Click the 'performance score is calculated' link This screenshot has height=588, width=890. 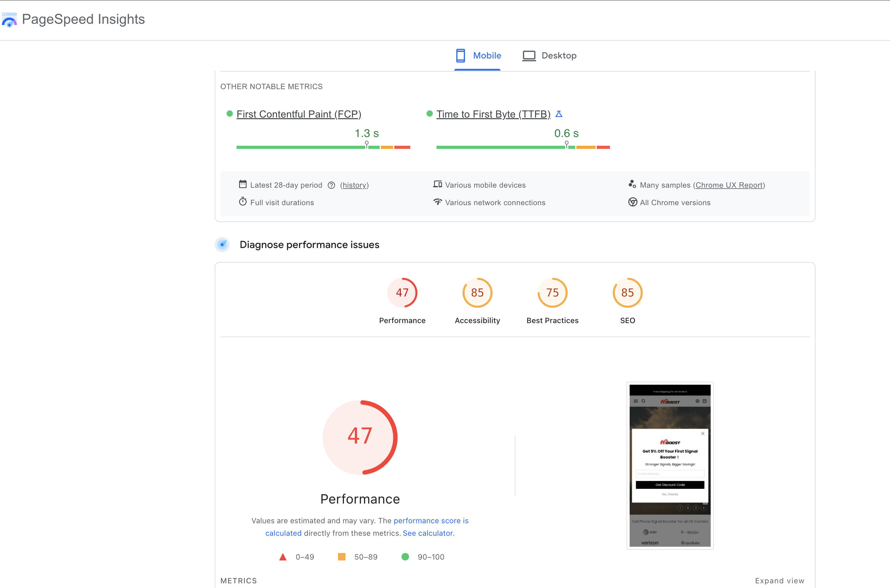point(431,520)
